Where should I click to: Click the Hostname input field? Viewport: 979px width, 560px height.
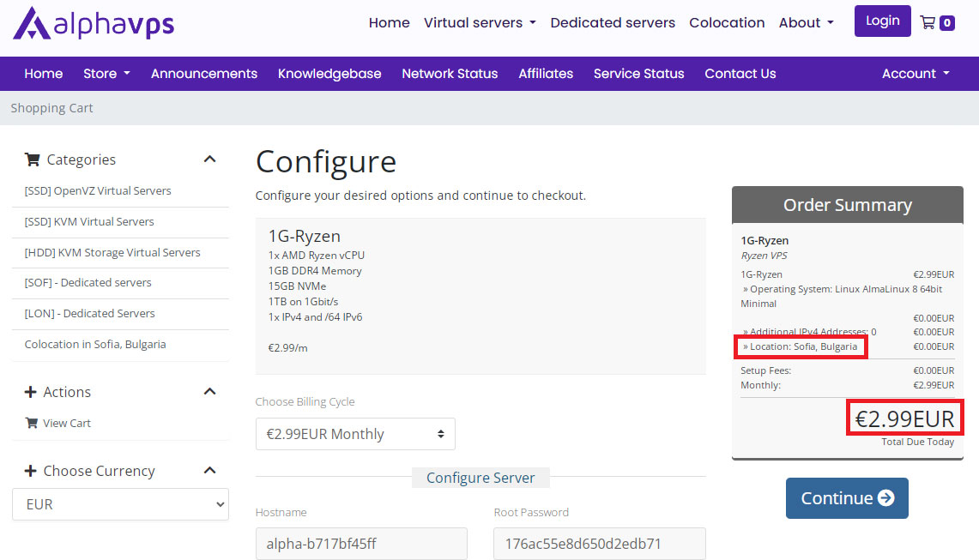(361, 544)
